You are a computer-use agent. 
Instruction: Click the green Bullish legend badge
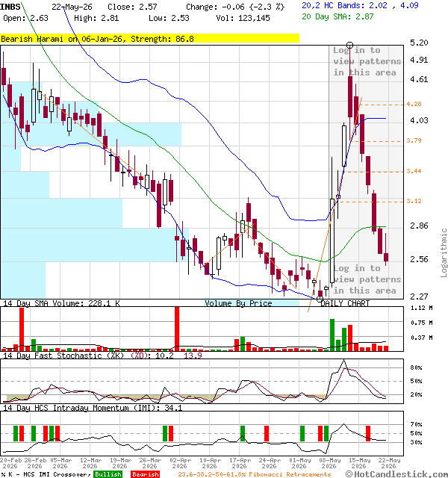(x=108, y=474)
